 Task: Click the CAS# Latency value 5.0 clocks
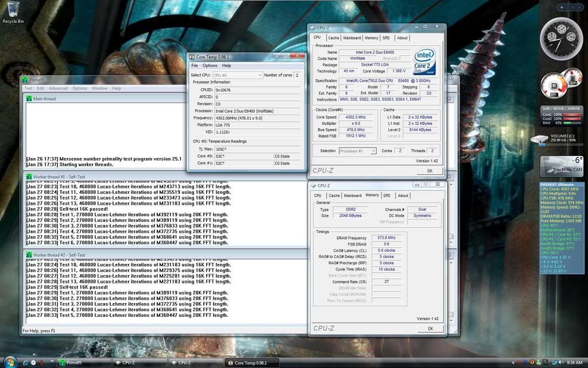(386, 251)
